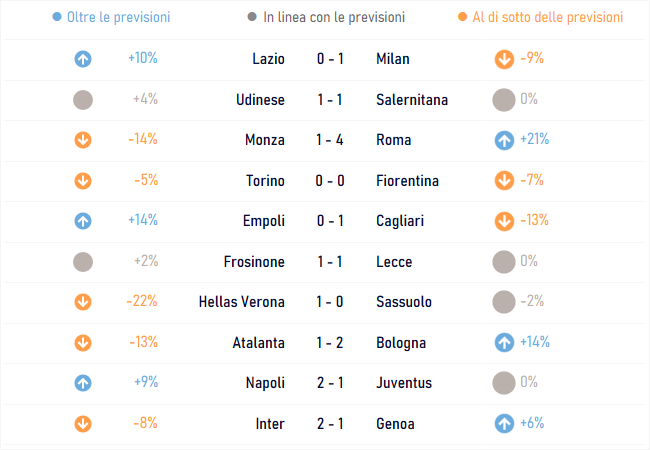Click the grey circle beside Juventus
Screen dimensions: 650x450
pyautogui.click(x=504, y=383)
